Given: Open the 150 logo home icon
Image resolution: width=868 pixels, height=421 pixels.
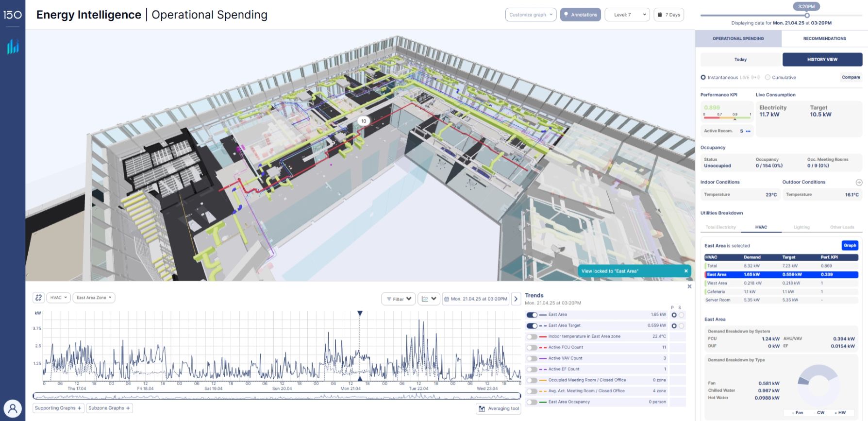Looking at the screenshot, I should (13, 15).
